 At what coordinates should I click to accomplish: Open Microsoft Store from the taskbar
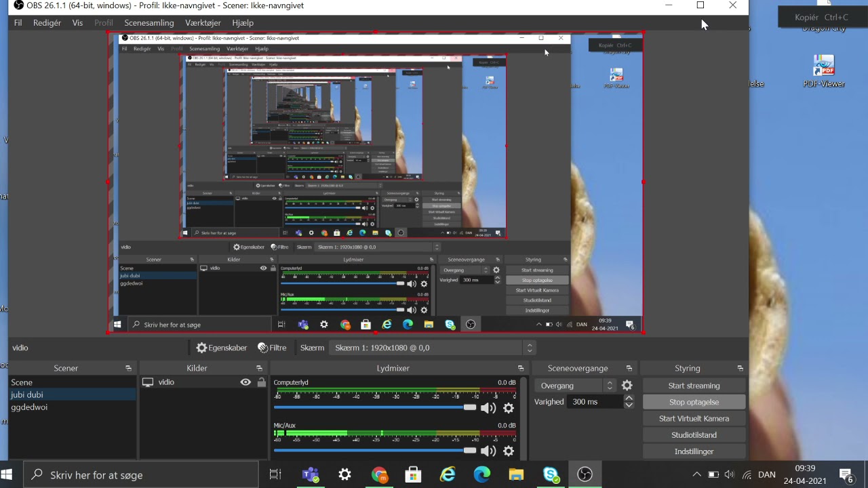click(x=413, y=474)
